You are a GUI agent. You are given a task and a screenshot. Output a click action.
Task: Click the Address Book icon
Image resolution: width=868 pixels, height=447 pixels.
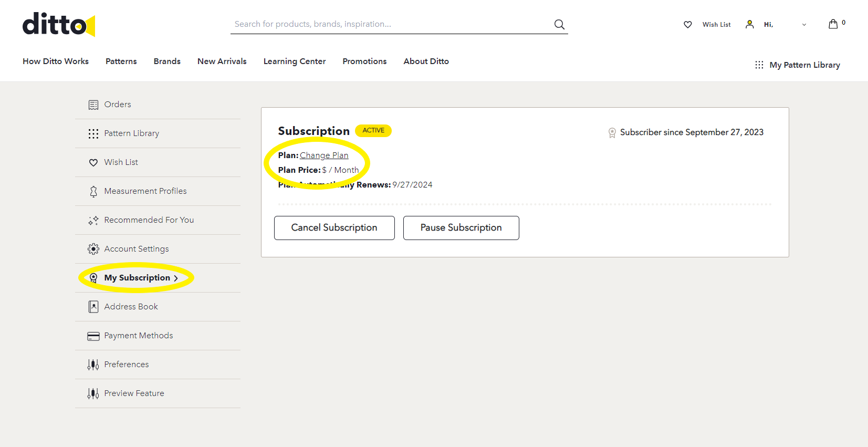click(93, 307)
